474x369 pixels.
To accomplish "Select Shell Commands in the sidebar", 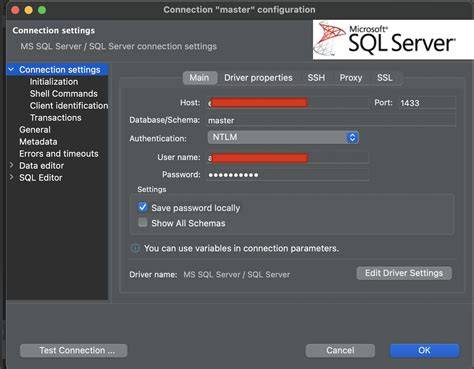I will [x=64, y=94].
